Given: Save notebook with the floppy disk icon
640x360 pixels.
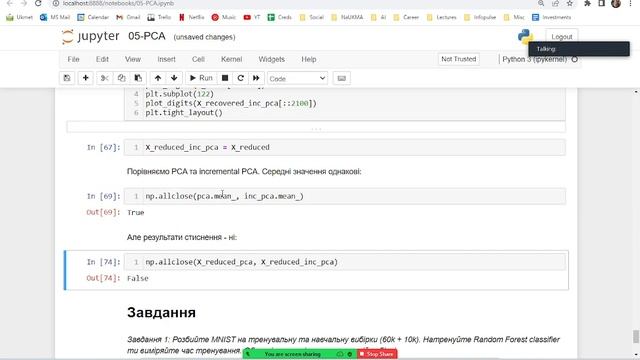Looking at the screenshot, I should point(67,78).
